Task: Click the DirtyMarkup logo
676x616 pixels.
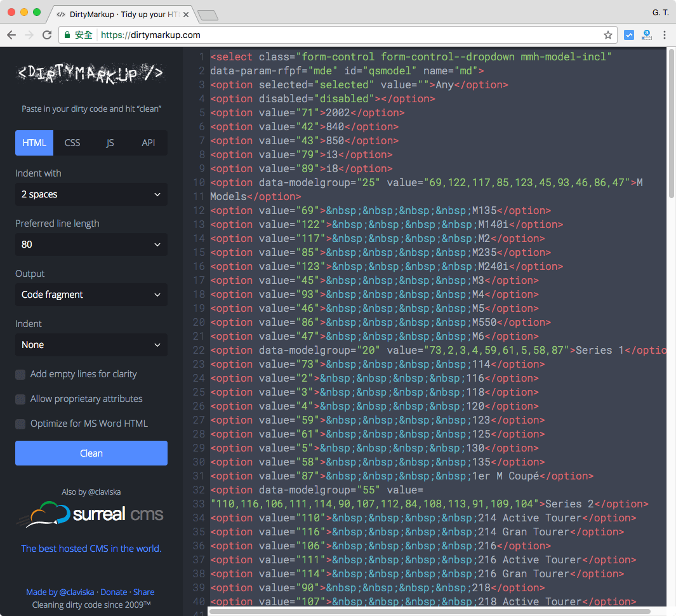Action: pos(91,74)
